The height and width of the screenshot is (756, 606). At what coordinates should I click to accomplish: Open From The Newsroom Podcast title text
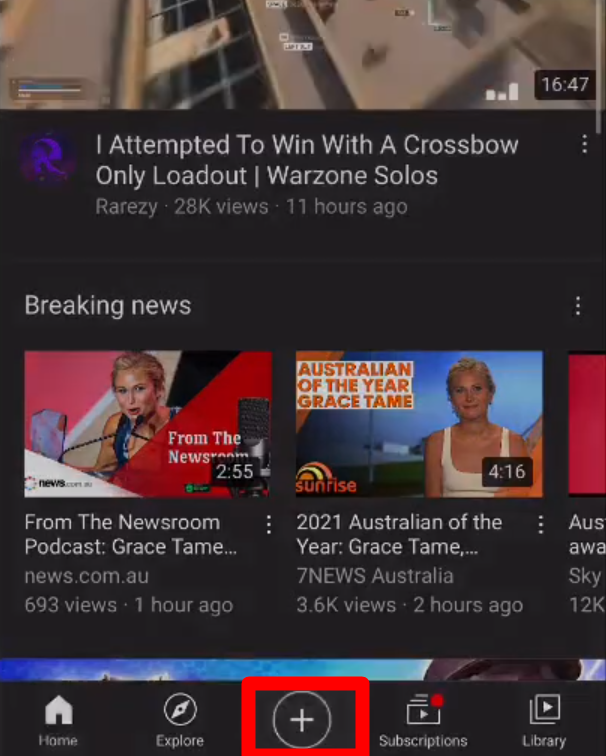[x=131, y=534]
